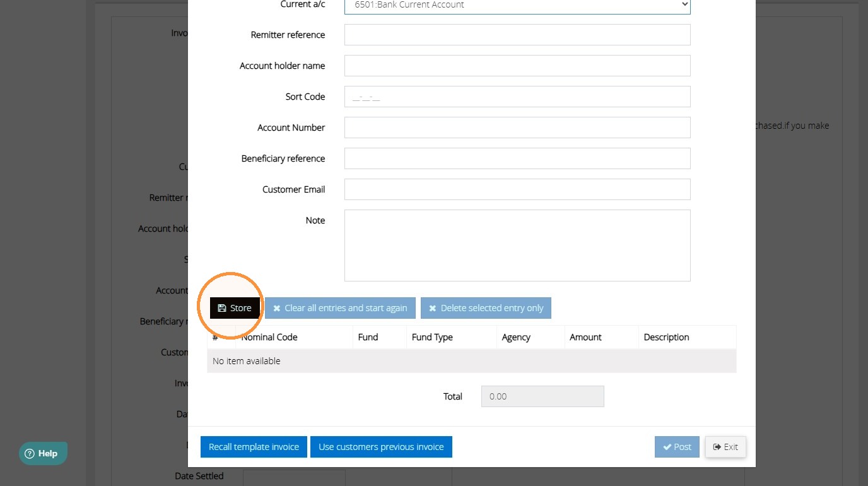The width and height of the screenshot is (868, 486).
Task: Click Delete selected entry only
Action: [486, 308]
